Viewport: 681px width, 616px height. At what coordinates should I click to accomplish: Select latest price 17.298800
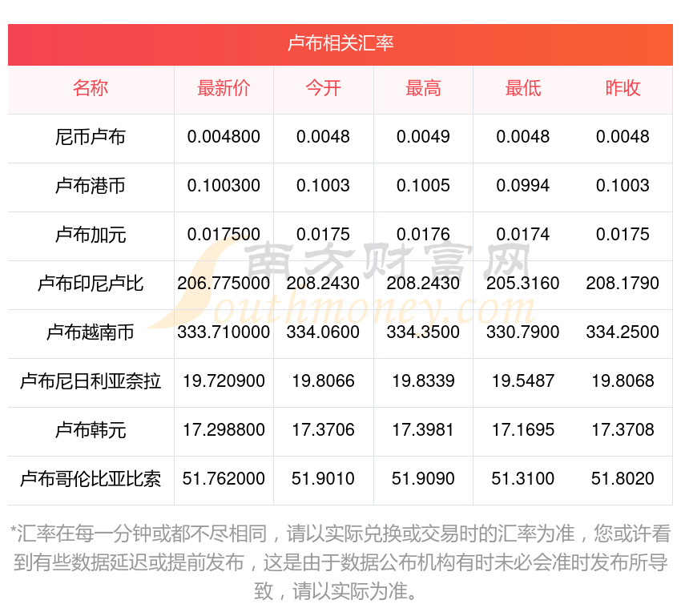pyautogui.click(x=224, y=430)
